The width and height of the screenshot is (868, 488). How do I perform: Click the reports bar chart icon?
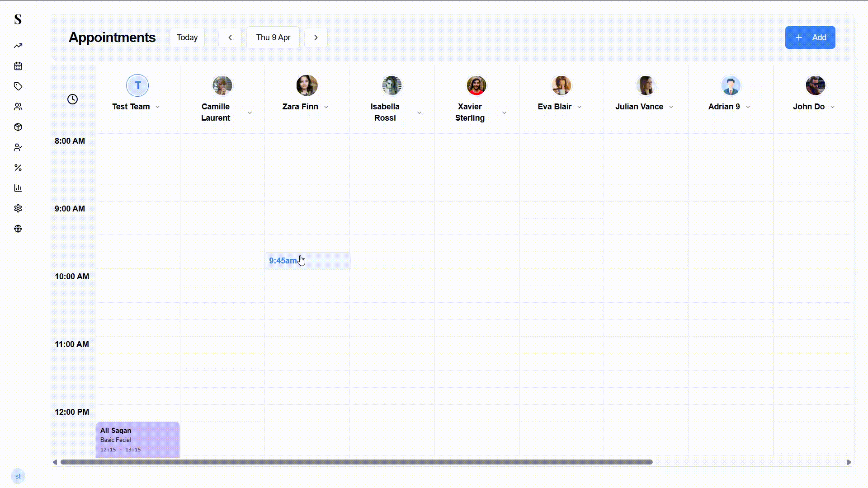point(18,188)
